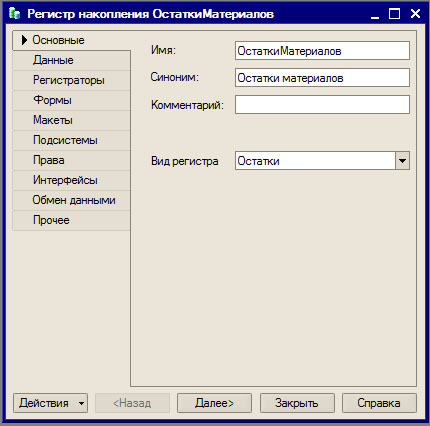Open the Вид регистра dropdown arrow
This screenshot has width=430, height=426.
click(x=402, y=161)
